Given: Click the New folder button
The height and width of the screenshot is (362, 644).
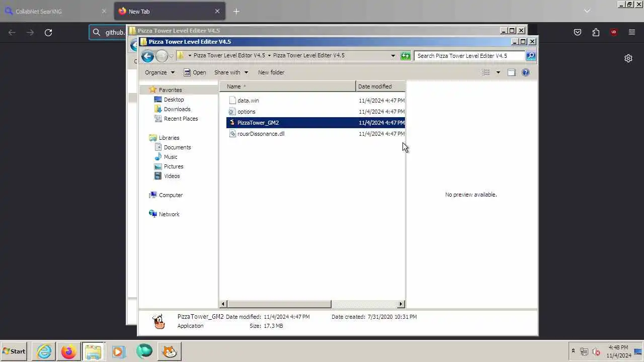Looking at the screenshot, I should tap(271, 72).
